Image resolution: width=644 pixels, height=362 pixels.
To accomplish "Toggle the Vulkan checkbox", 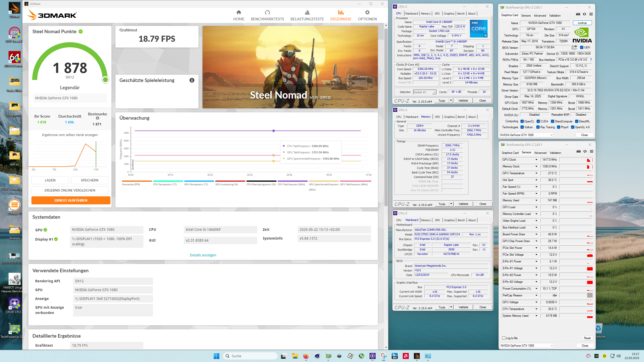I will coord(522,127).
